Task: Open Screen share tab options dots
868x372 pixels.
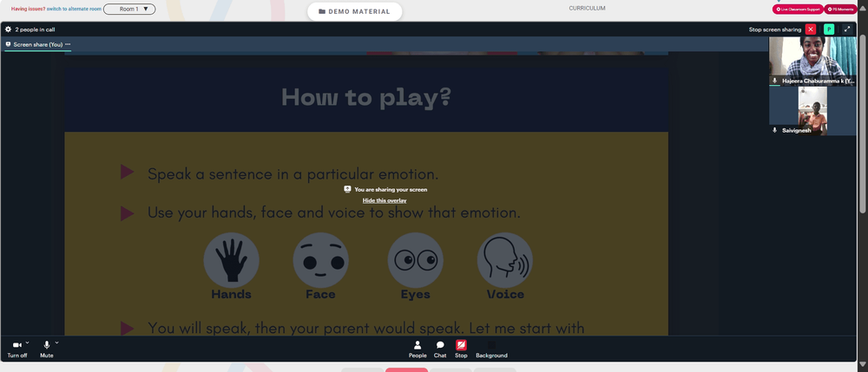Action: tap(68, 44)
